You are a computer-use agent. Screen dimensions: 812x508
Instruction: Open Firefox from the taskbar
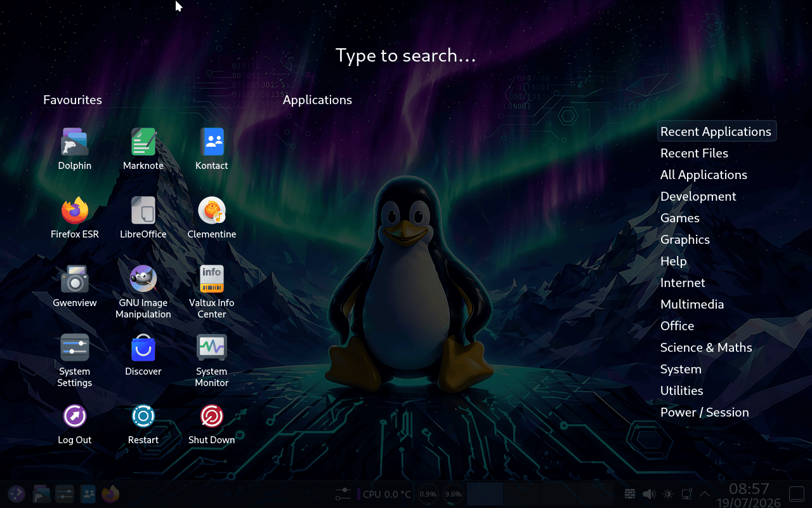[x=110, y=493]
